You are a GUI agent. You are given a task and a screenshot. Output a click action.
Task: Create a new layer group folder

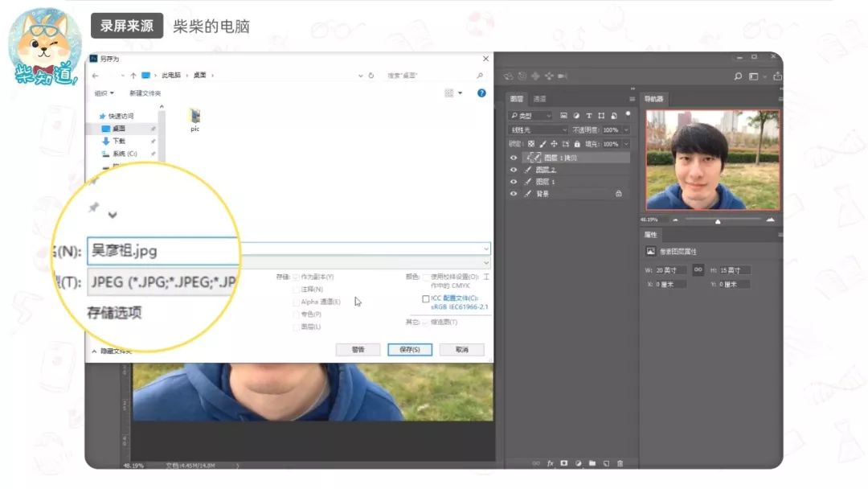click(x=592, y=463)
